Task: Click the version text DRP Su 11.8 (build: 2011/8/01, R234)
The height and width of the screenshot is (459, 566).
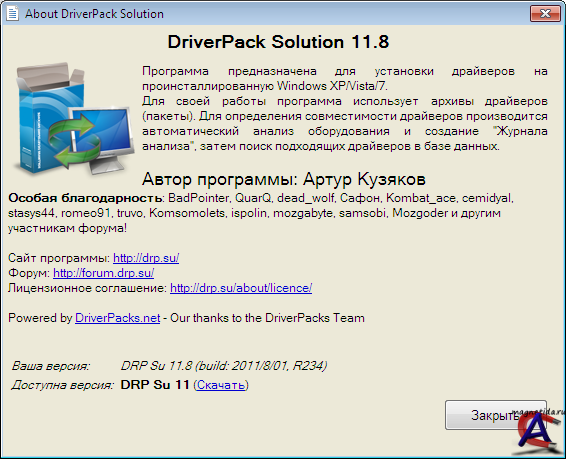Action: coord(224,366)
